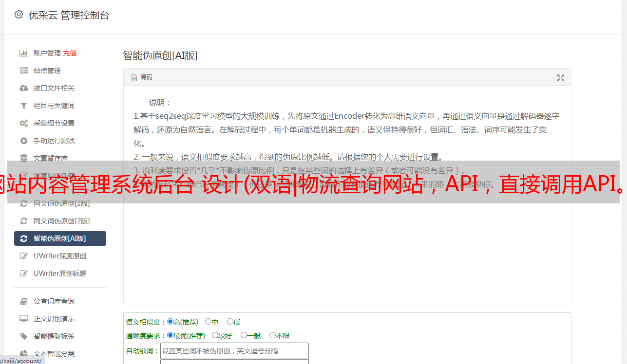Click the 说明： text in the editor

click(160, 103)
